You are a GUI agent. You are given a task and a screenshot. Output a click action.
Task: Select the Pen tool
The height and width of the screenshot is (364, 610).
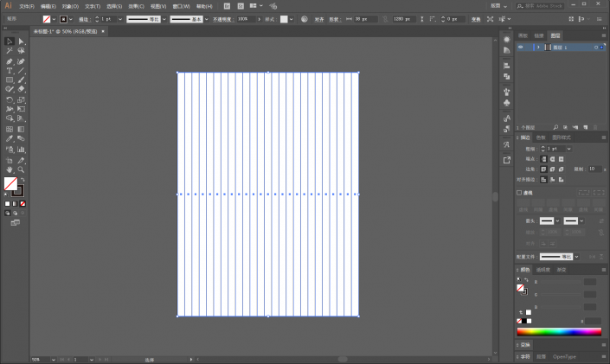tap(10, 61)
